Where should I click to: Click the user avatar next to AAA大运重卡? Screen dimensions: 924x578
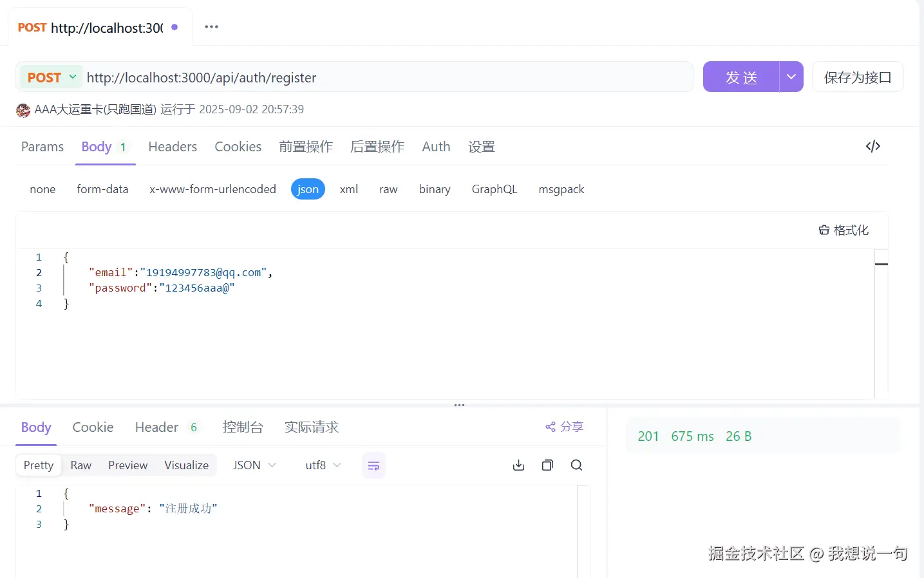coord(23,110)
